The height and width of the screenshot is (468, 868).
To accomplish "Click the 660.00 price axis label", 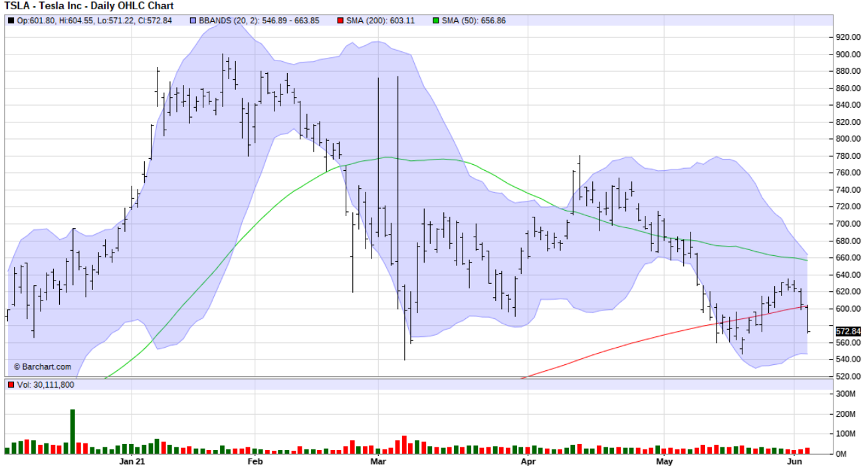I will (849, 258).
